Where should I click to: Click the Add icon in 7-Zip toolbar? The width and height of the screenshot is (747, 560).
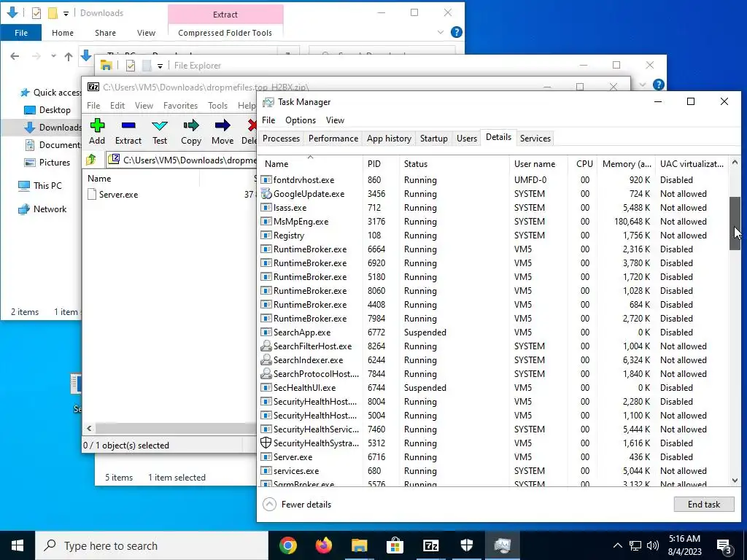click(97, 125)
